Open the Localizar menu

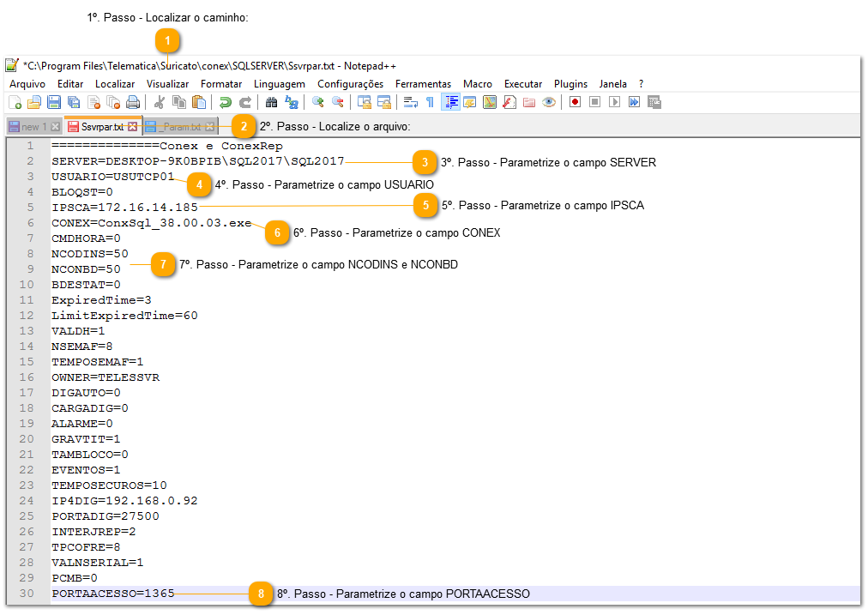[115, 84]
